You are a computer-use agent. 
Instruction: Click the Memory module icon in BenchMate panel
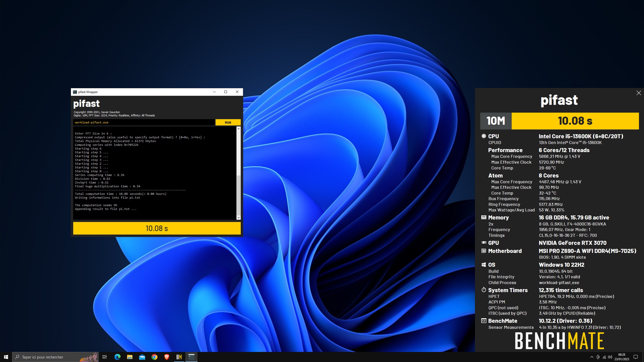pyautogui.click(x=484, y=217)
